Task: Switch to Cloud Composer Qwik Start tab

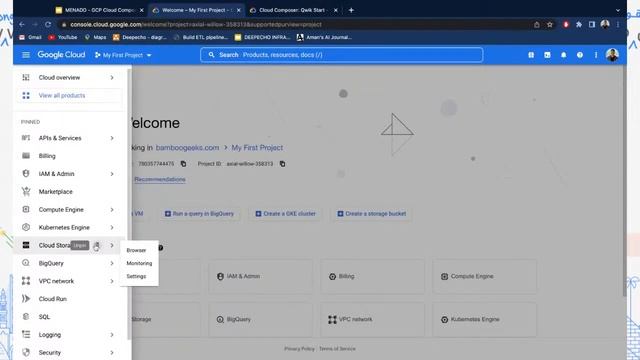Action: (292, 10)
